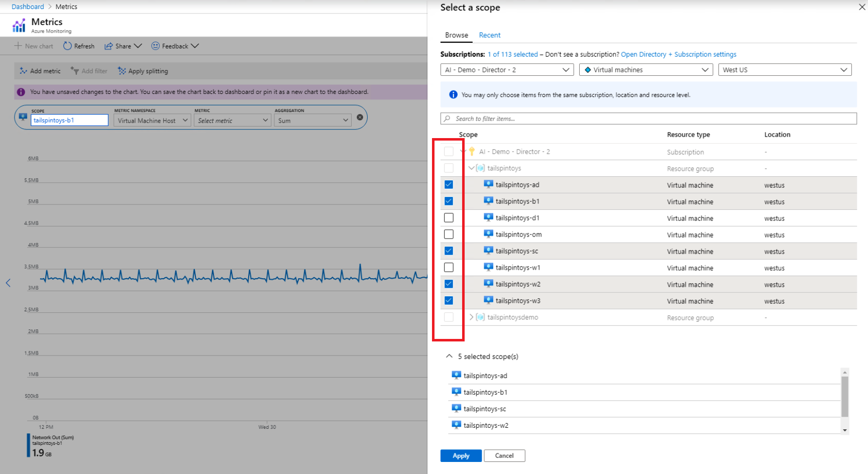
Task: Click the Metrics Azure Monitoring app icon
Action: (19, 24)
